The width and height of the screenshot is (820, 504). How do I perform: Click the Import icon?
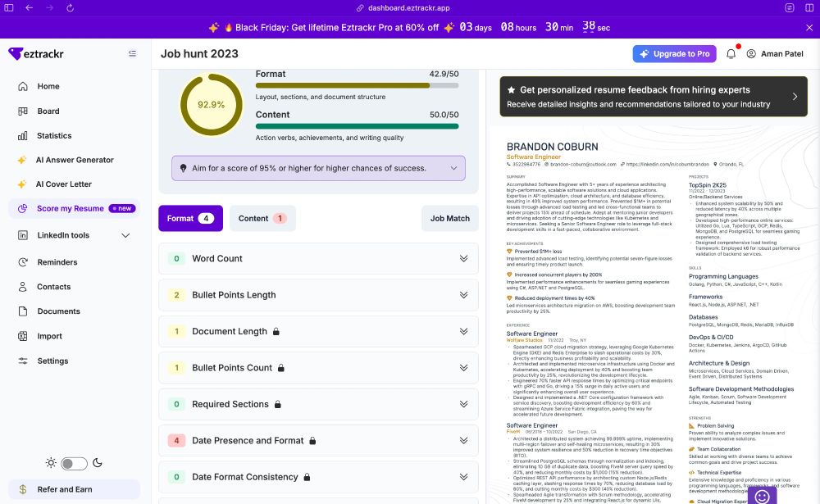pyautogui.click(x=22, y=336)
